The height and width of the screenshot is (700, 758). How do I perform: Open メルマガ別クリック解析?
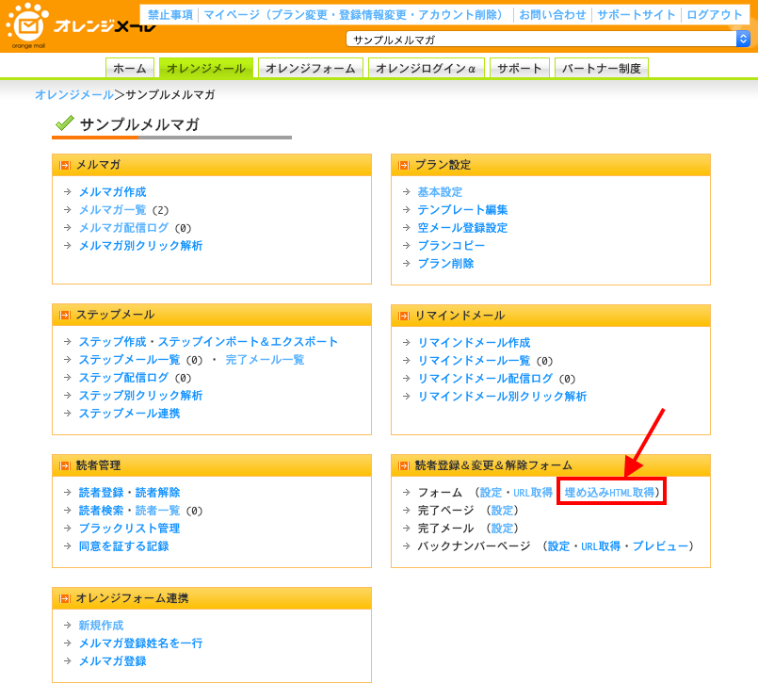[x=140, y=246]
